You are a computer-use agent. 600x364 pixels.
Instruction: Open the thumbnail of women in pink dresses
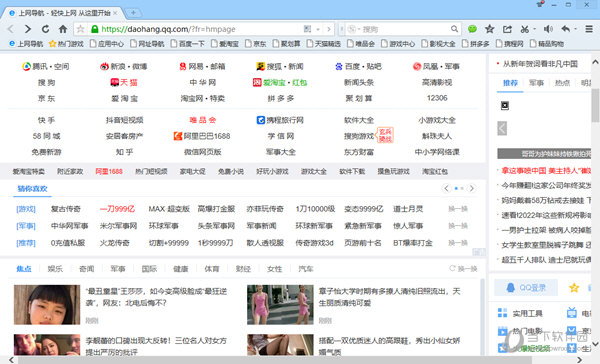point(280,305)
